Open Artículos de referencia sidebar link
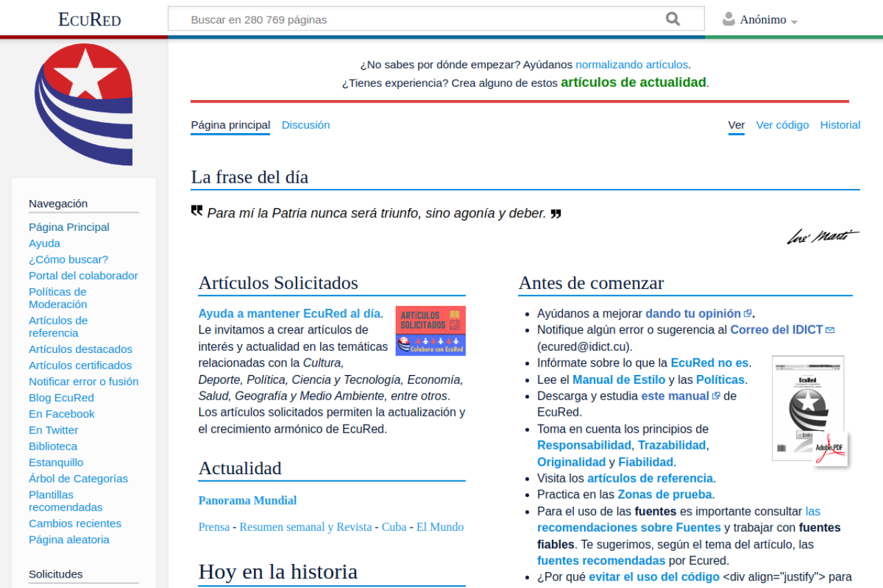 (x=58, y=327)
